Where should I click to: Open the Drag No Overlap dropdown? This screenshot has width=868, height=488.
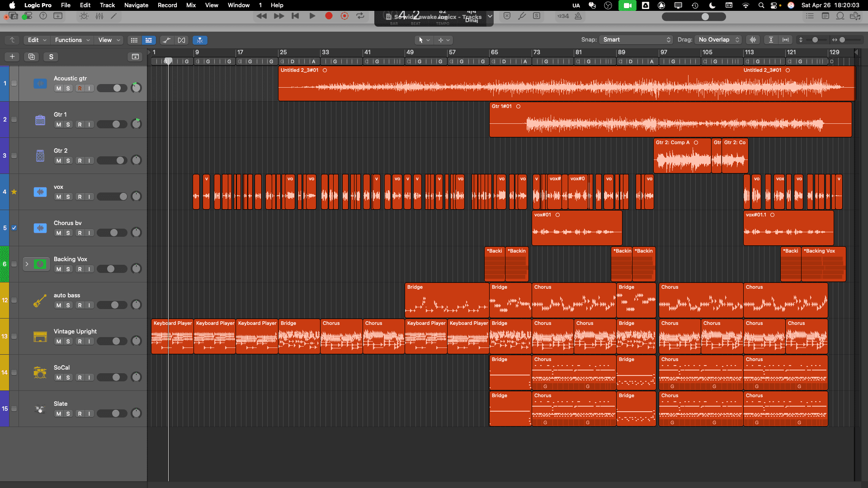718,40
